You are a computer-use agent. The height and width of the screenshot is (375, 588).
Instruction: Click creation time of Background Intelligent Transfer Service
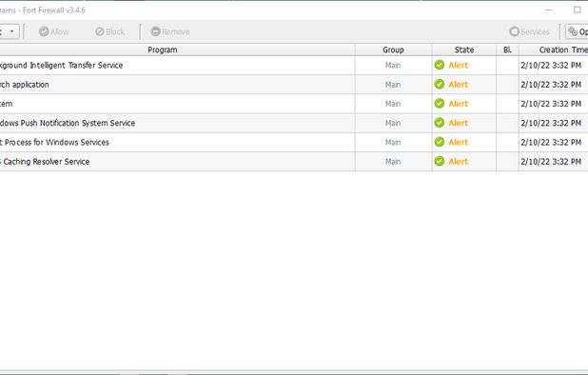pos(551,66)
